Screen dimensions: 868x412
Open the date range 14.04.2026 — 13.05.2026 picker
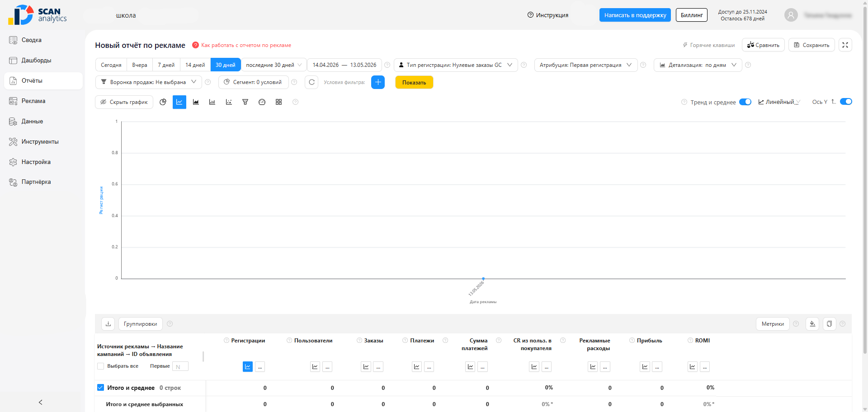click(x=344, y=65)
